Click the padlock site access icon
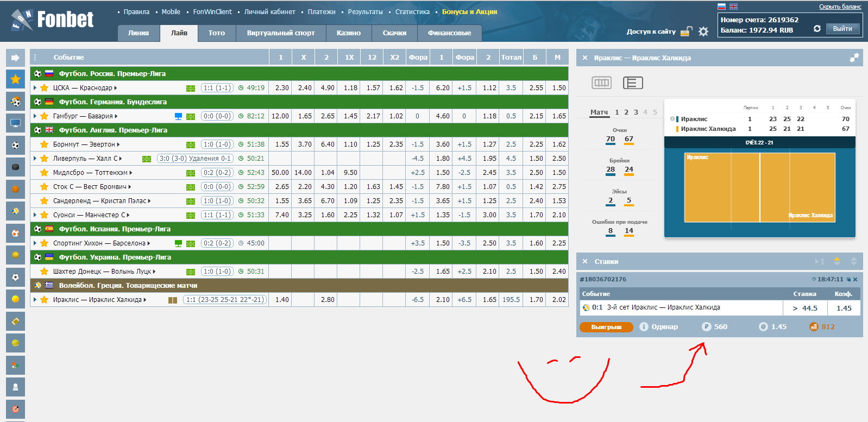868x422 pixels. click(x=687, y=32)
